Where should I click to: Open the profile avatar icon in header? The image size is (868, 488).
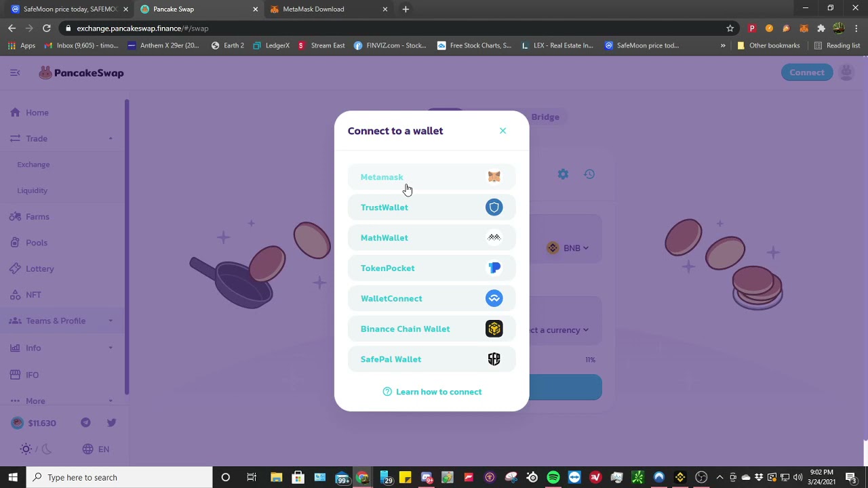tap(846, 73)
